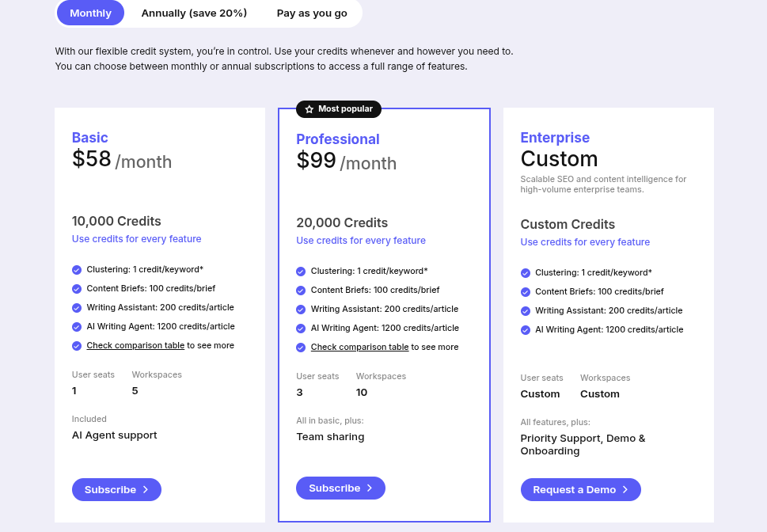
Task: Open comparison table link in Basic card
Action: (x=135, y=345)
